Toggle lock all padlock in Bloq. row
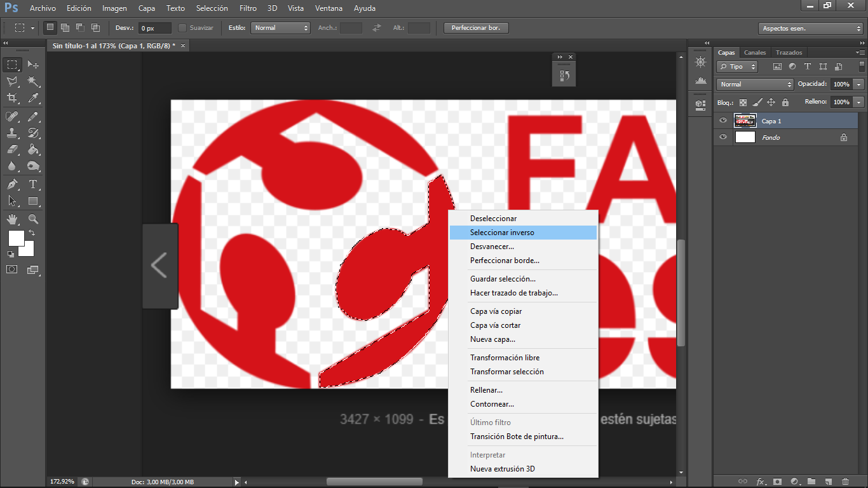 [x=785, y=102]
